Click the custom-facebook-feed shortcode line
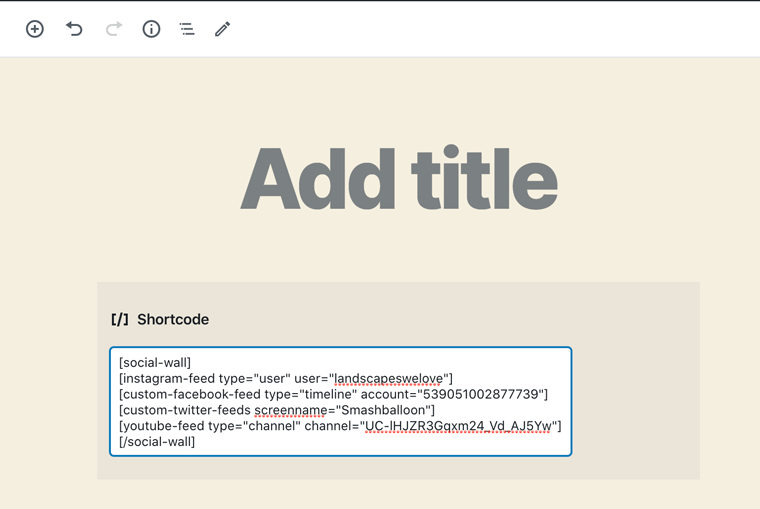Screen dimensions: 760x509 point(333,394)
